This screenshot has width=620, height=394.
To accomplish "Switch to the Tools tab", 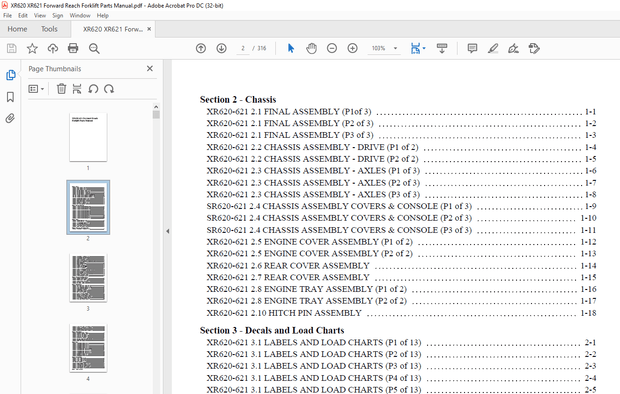I will coord(49,29).
